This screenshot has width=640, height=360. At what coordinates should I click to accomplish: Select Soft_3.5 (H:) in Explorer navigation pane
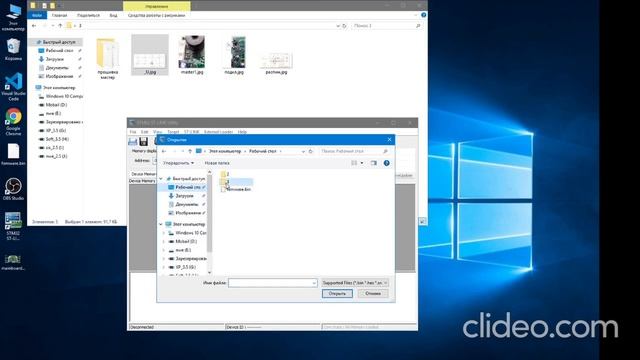coord(57,139)
